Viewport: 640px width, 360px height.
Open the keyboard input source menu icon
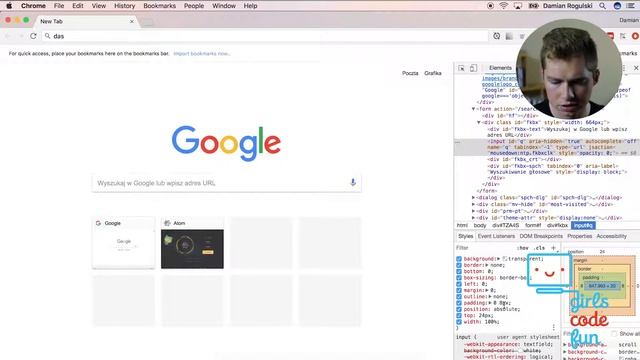pos(533,6)
